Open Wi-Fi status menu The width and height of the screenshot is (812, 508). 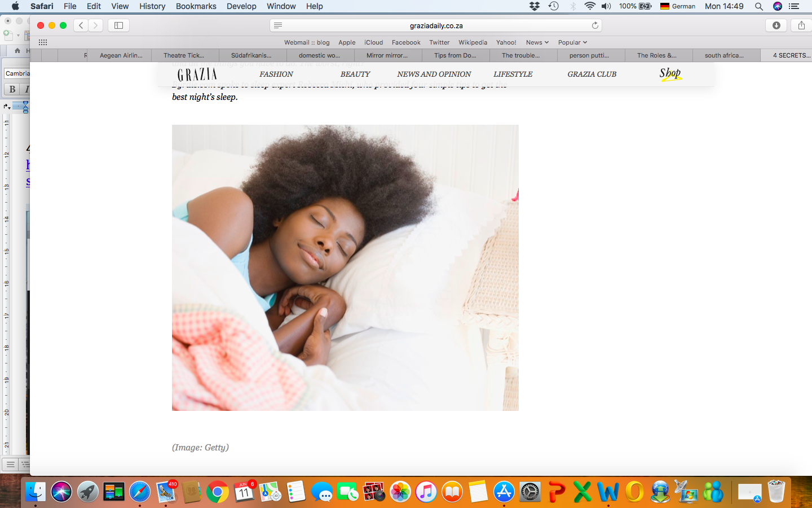pos(590,6)
